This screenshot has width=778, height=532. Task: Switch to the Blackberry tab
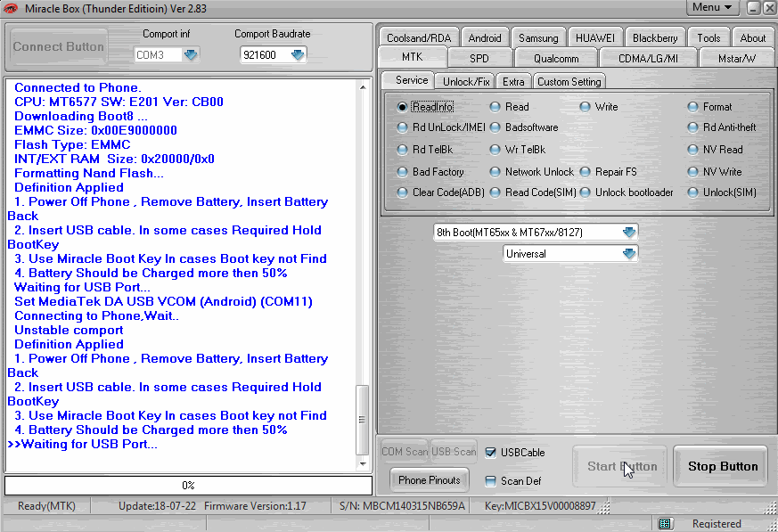pyautogui.click(x=655, y=37)
